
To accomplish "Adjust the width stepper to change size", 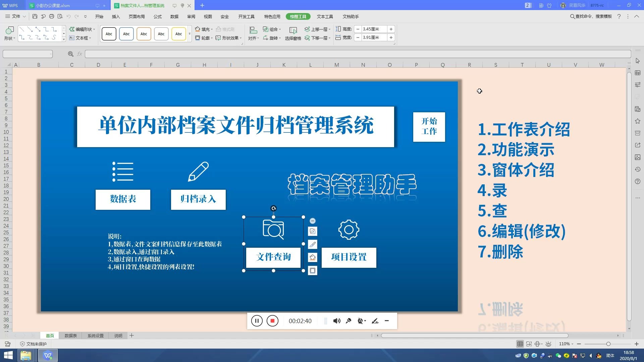I will tap(391, 38).
